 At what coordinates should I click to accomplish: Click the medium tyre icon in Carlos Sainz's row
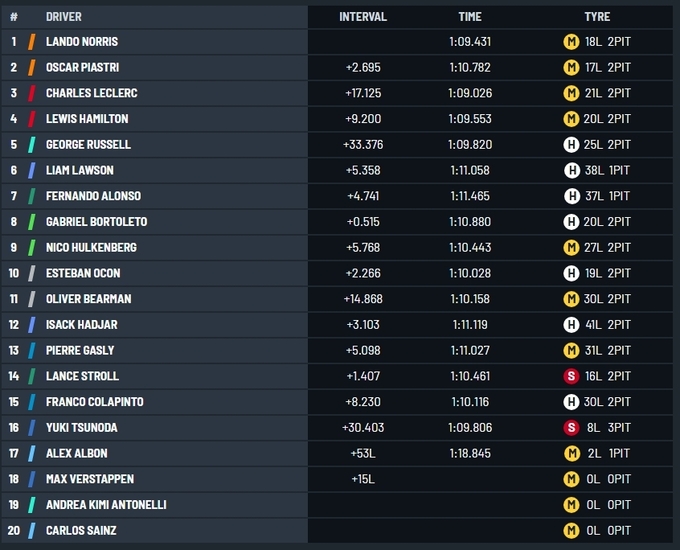[571, 531]
